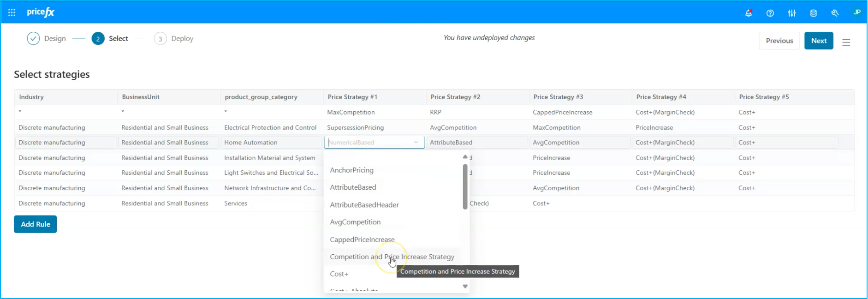Open the wrench tools icon

coord(835,13)
